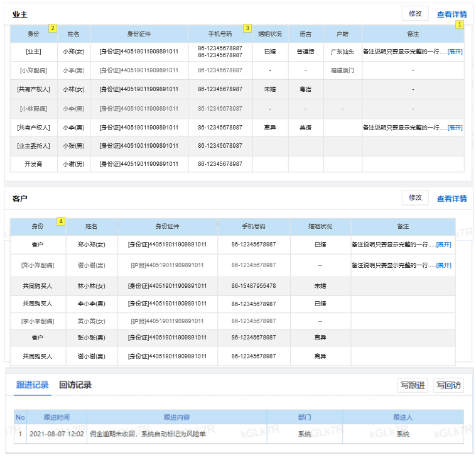The height and width of the screenshot is (457, 476).
Task: Expand remark for customer 郑小郑(女)
Action: tap(444, 245)
